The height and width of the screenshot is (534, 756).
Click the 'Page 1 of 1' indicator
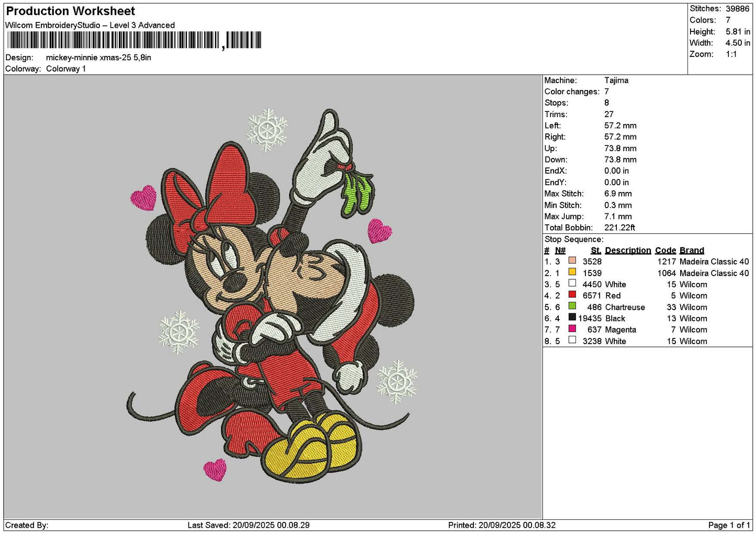(729, 525)
